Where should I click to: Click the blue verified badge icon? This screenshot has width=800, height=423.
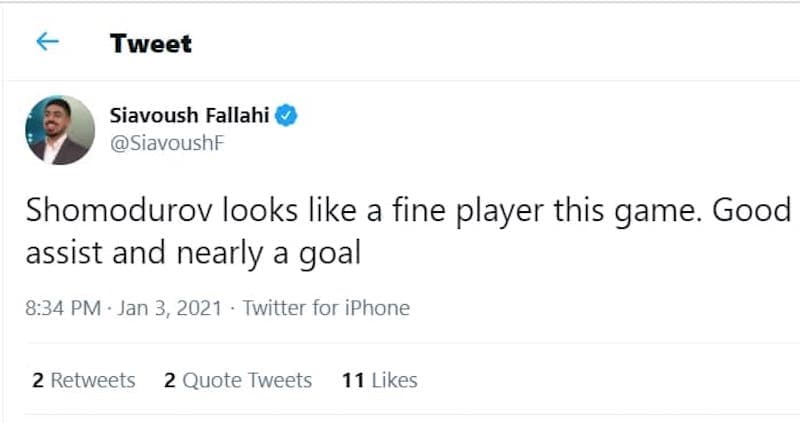[x=286, y=116]
